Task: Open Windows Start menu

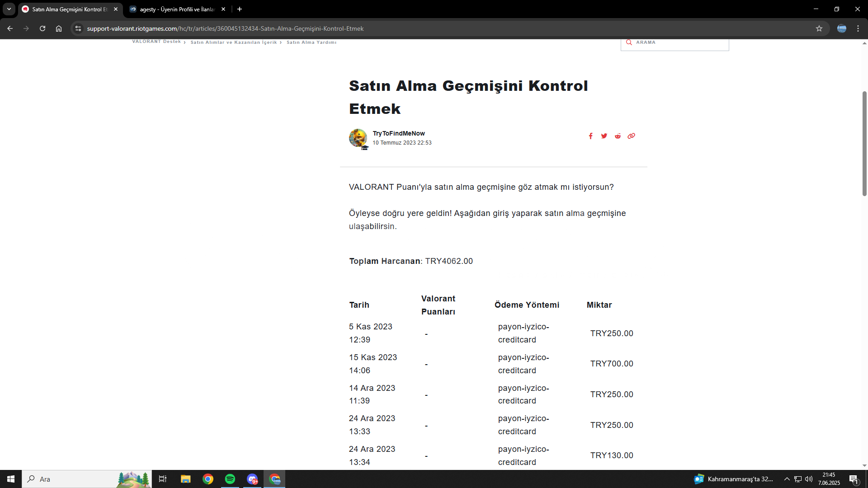Action: click(11, 479)
